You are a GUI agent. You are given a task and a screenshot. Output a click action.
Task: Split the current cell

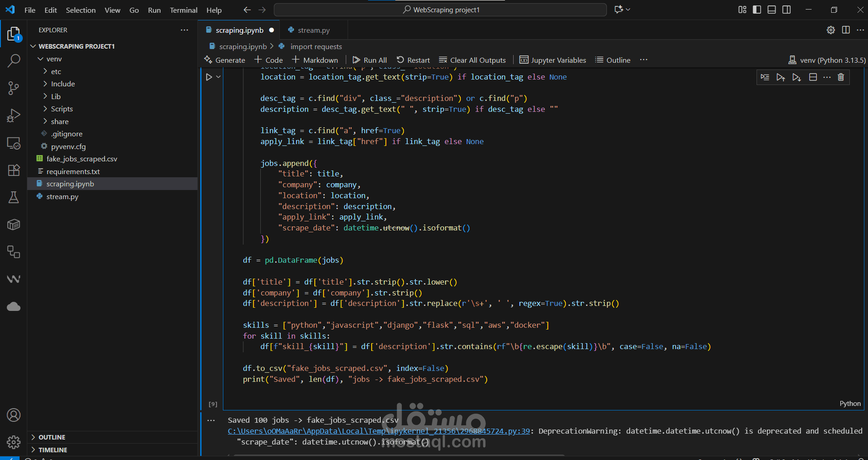point(813,77)
